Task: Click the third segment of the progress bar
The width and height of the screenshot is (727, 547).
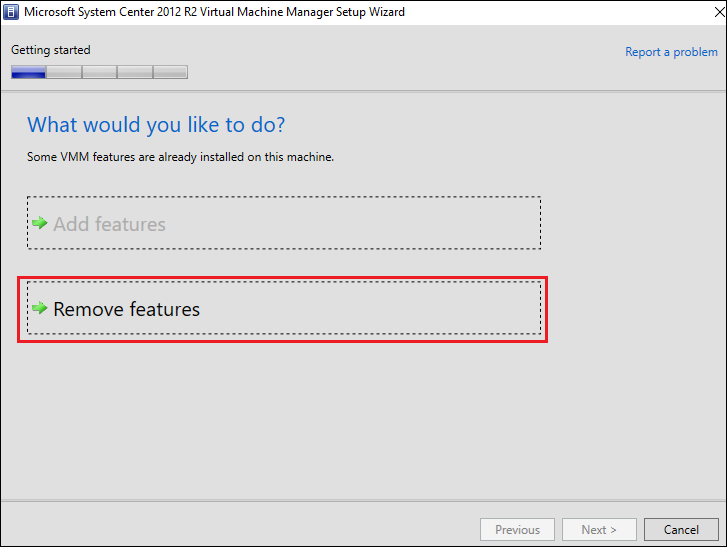Action: (x=99, y=72)
